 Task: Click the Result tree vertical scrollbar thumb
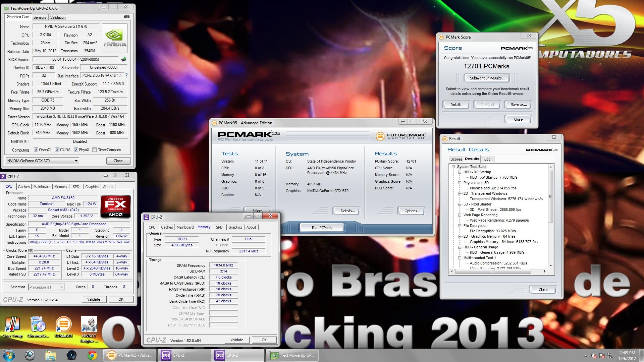click(550, 196)
